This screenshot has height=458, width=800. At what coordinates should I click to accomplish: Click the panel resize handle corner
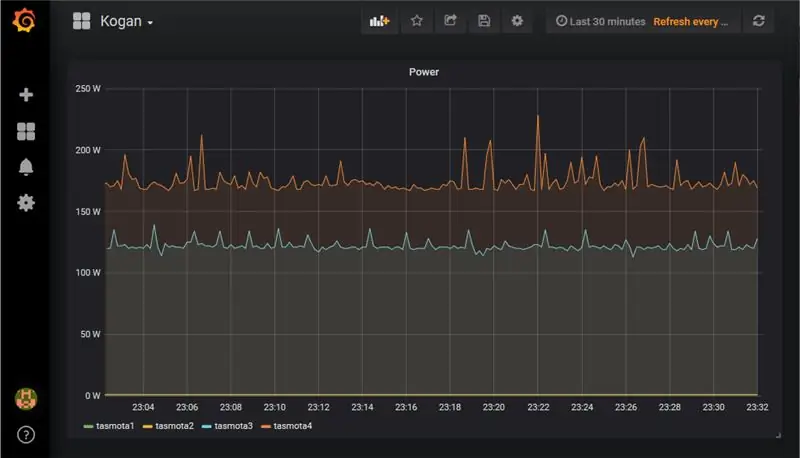pyautogui.click(x=778, y=435)
